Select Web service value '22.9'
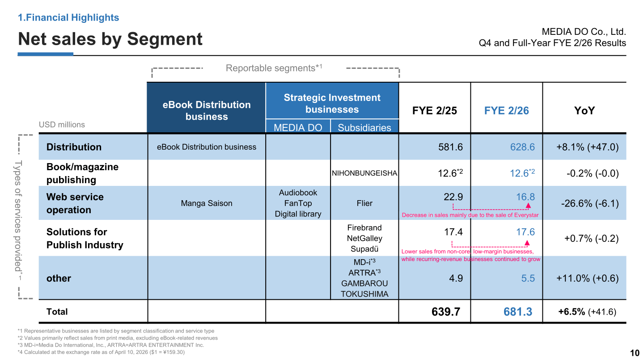The height and width of the screenshot is (362, 644). click(453, 197)
